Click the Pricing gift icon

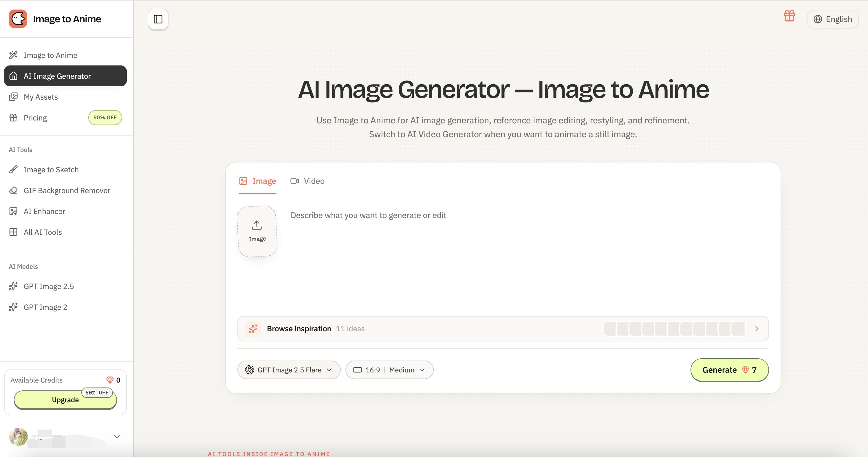(14, 118)
